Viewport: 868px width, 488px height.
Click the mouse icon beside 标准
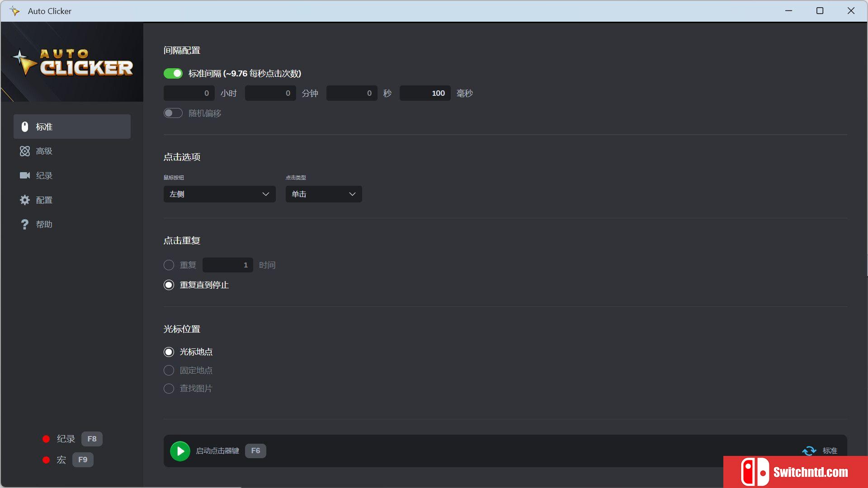(25, 127)
